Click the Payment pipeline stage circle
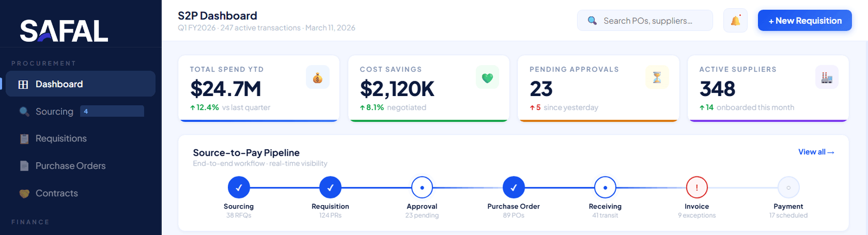868x235 pixels. pyautogui.click(x=788, y=188)
